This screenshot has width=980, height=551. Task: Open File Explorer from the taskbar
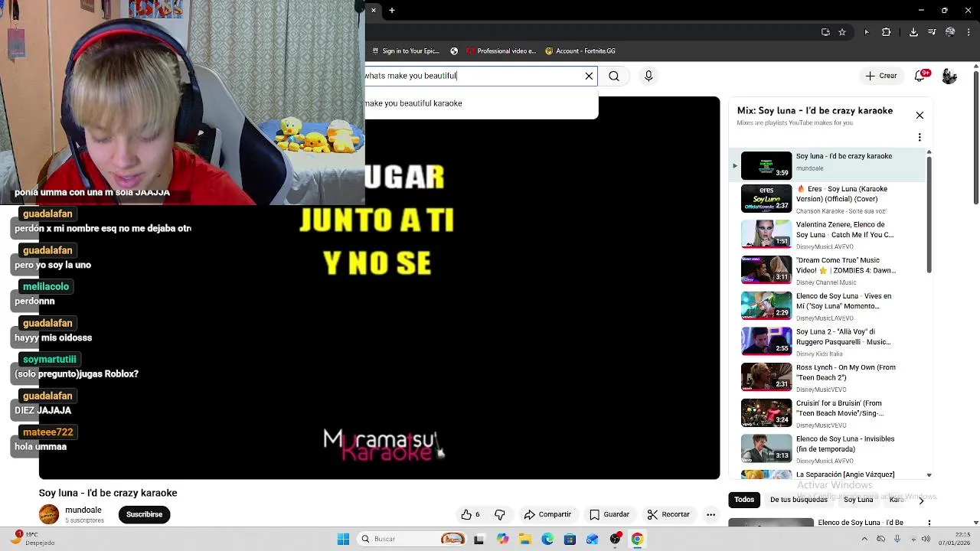click(x=525, y=539)
